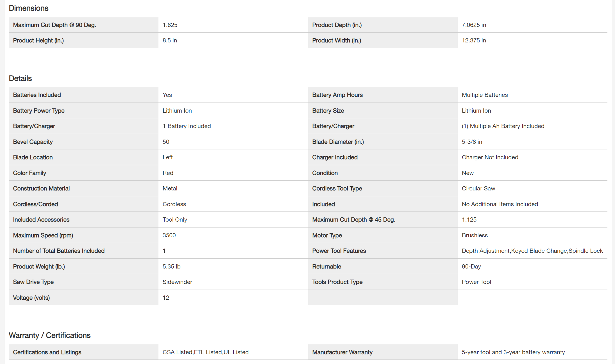
Task: Click the Product Depth value 7.0625 in
Action: pyautogui.click(x=474, y=25)
